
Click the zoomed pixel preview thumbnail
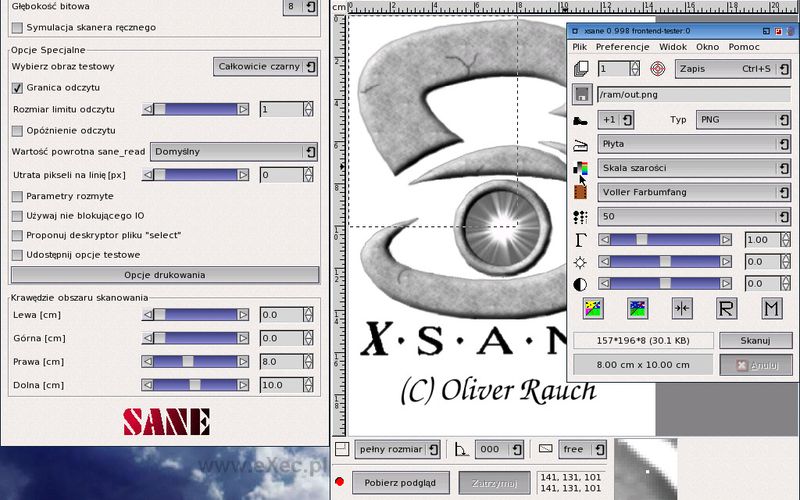tap(646, 469)
